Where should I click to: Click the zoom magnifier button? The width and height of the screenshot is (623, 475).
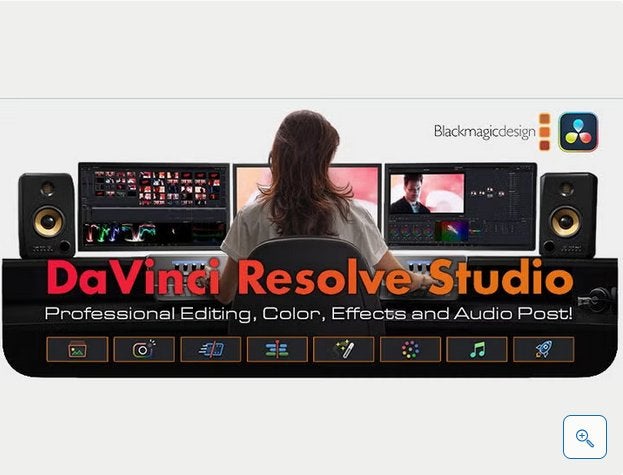pos(584,437)
